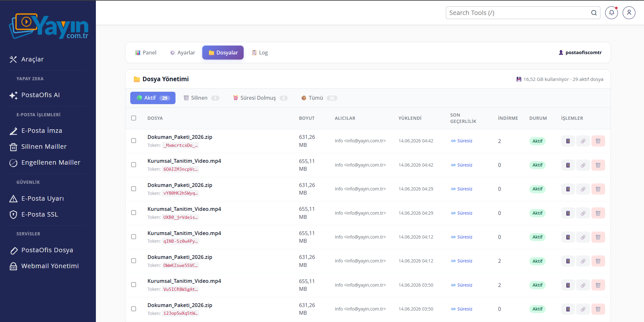644x322 pixels.
Task: Click the '16,52 GB kullanılıyor' storage text
Action: pyautogui.click(x=546, y=79)
